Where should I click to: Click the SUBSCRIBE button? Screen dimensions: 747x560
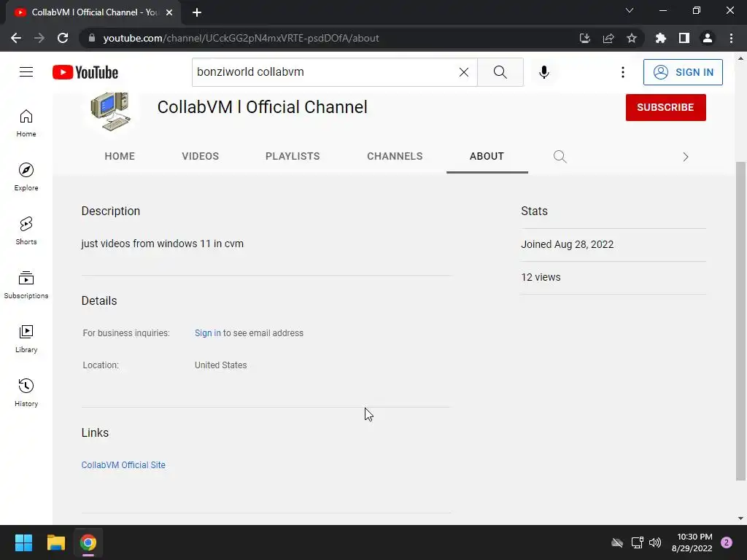pos(665,107)
